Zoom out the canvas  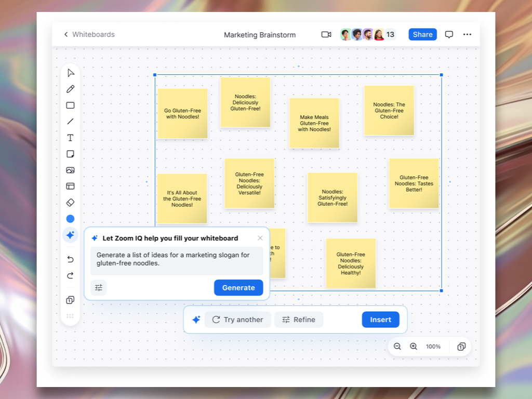point(397,347)
